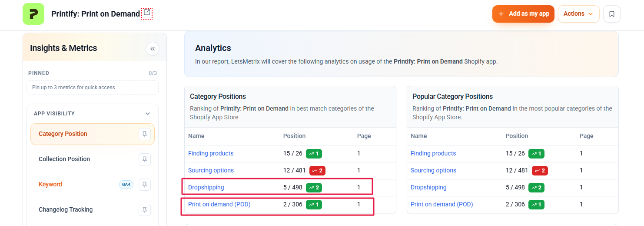Open Sourcing options in Popular Category Positions
The image size is (644, 226).
pos(433,170)
